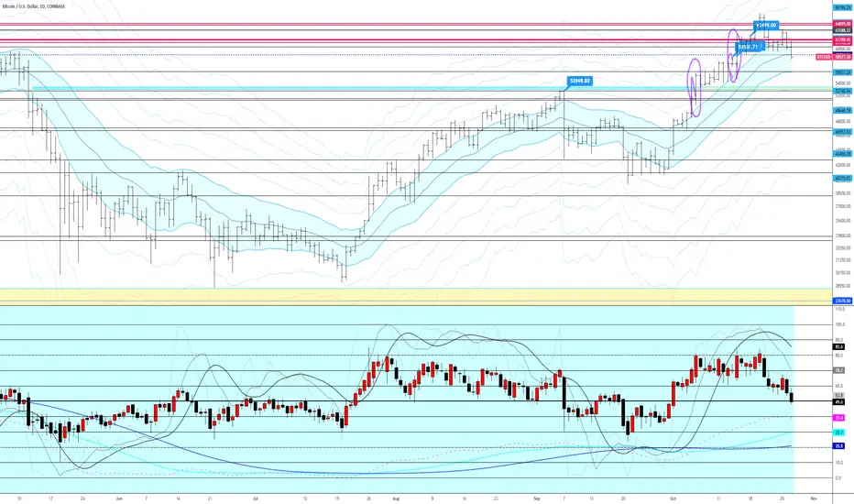The image size is (854, 504).
Task: Click the Sep label on the time axis
Action: [x=536, y=498]
